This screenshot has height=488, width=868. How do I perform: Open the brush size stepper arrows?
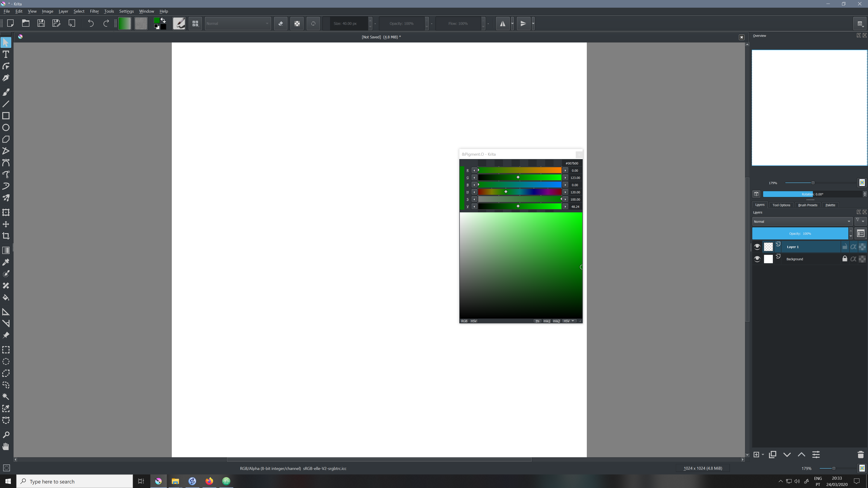click(370, 23)
